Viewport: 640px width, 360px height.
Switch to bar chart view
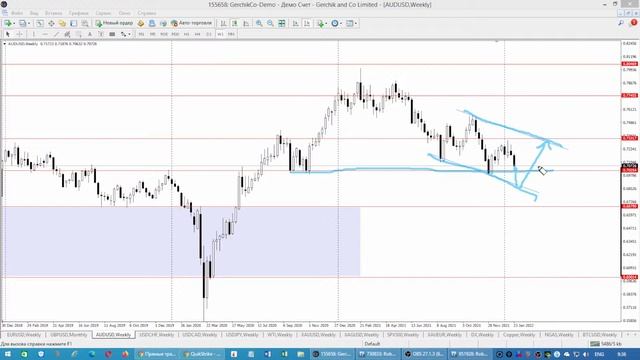[x=223, y=23]
